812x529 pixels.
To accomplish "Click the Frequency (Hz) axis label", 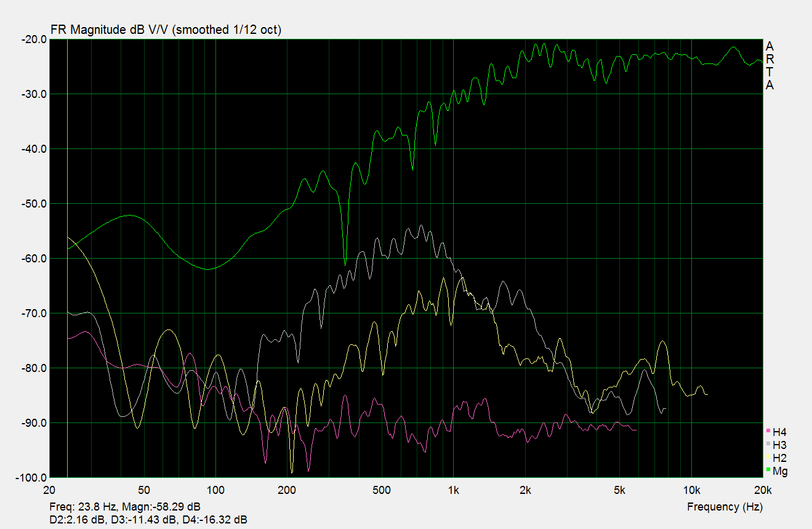I will coord(725,507).
